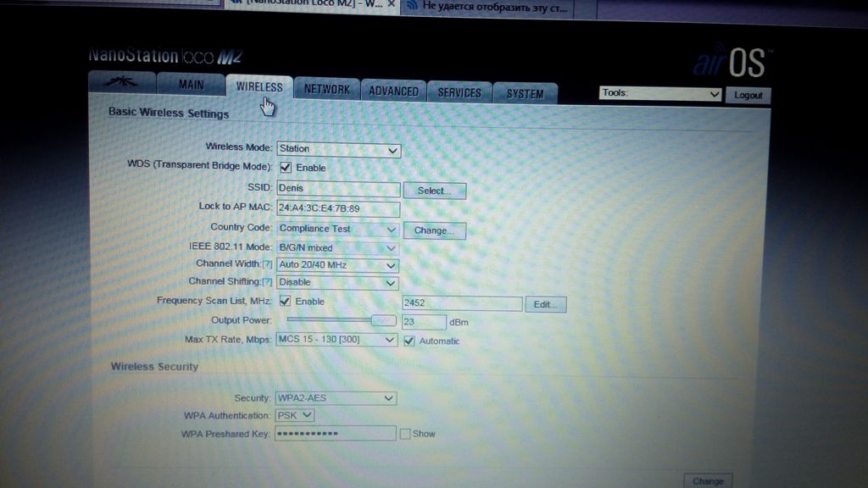Toggle WDS Transparent Bridge Mode checkbox
This screenshot has height=488, width=868.
[286, 167]
